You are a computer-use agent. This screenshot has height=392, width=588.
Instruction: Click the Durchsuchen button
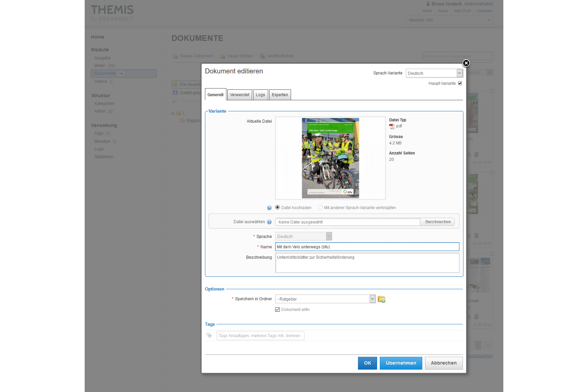pos(437,222)
